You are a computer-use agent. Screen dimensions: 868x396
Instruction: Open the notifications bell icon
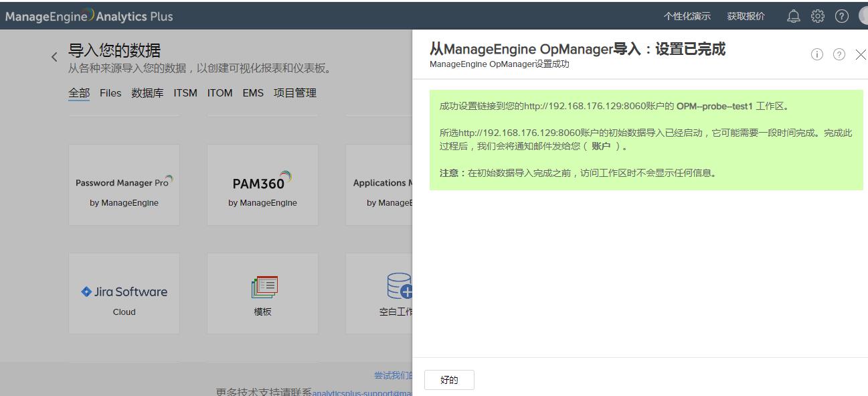[x=794, y=16]
